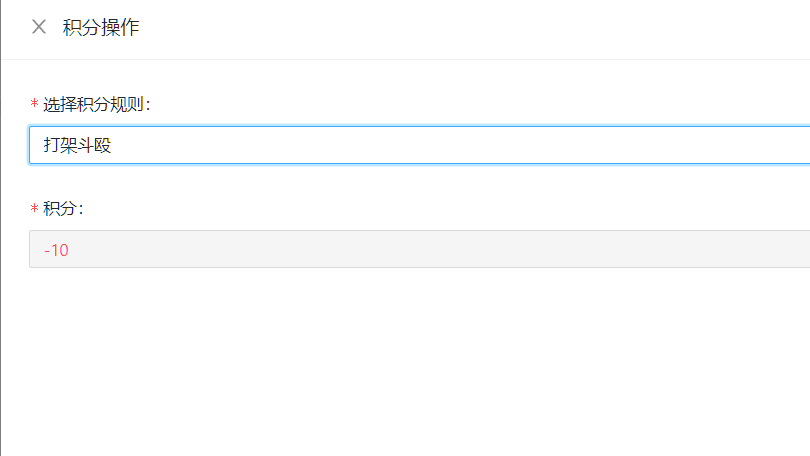Image resolution: width=810 pixels, height=456 pixels.
Task: Click empty gray area right of -10
Action: click(439, 249)
